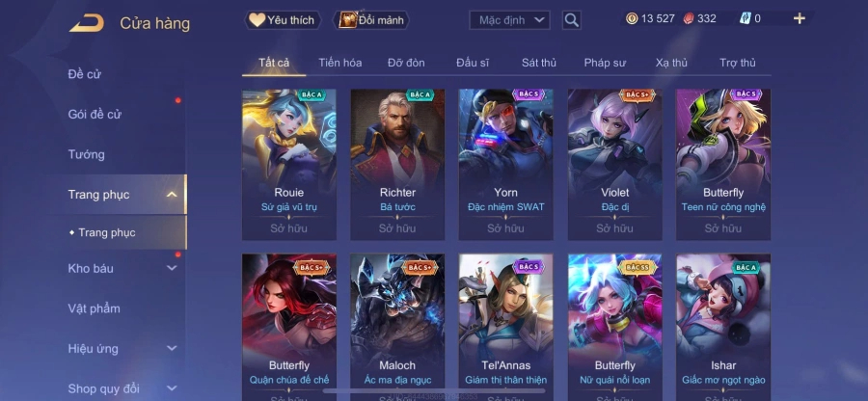This screenshot has width=868, height=401.
Task: Open search with the magnifying glass icon
Action: 571,20
